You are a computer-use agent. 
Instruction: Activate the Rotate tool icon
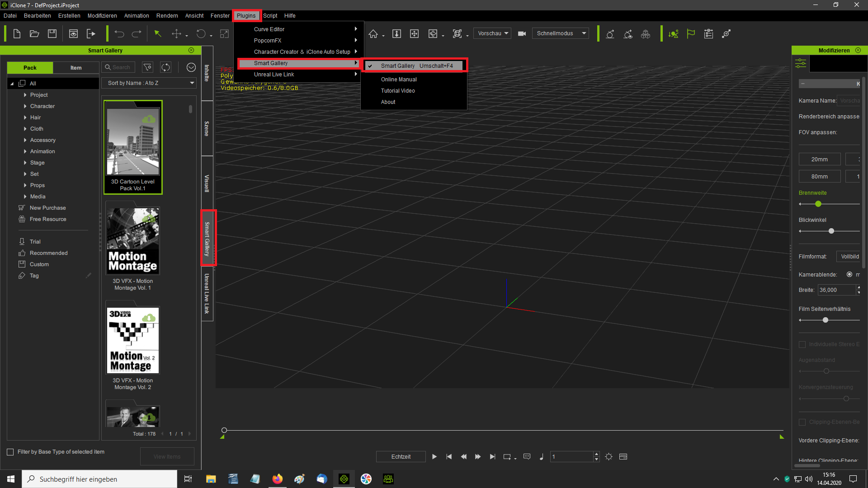[x=201, y=34]
